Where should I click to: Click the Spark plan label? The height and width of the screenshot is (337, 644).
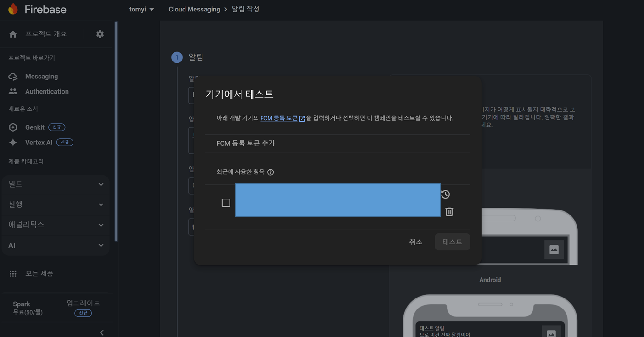[x=22, y=304]
